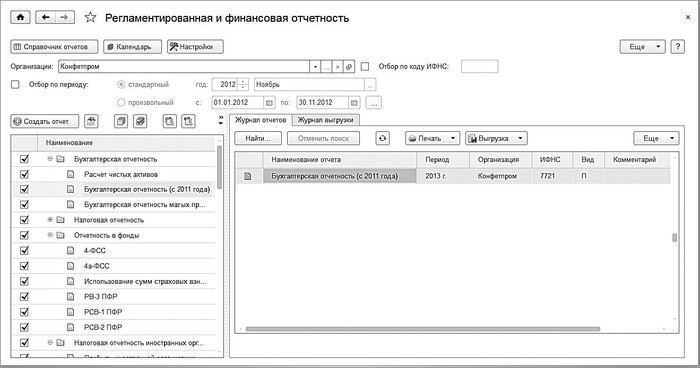
Task: Open the Печать dropdown
Action: (432, 138)
